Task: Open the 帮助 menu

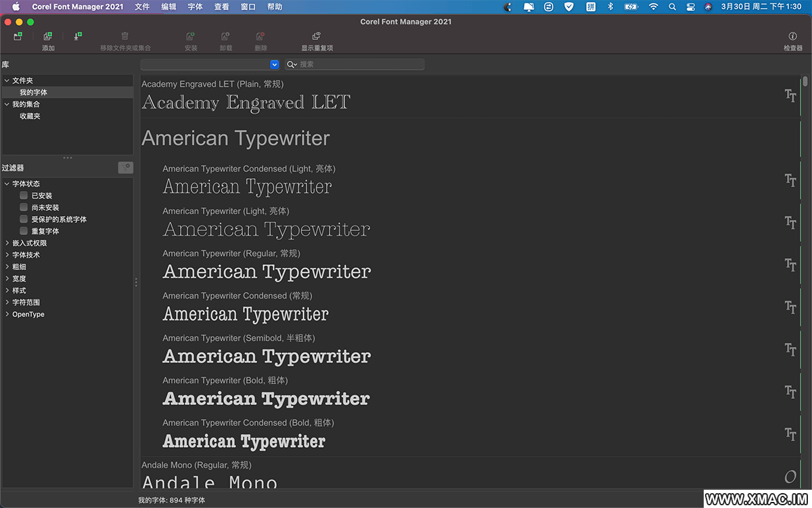Action: click(x=275, y=6)
